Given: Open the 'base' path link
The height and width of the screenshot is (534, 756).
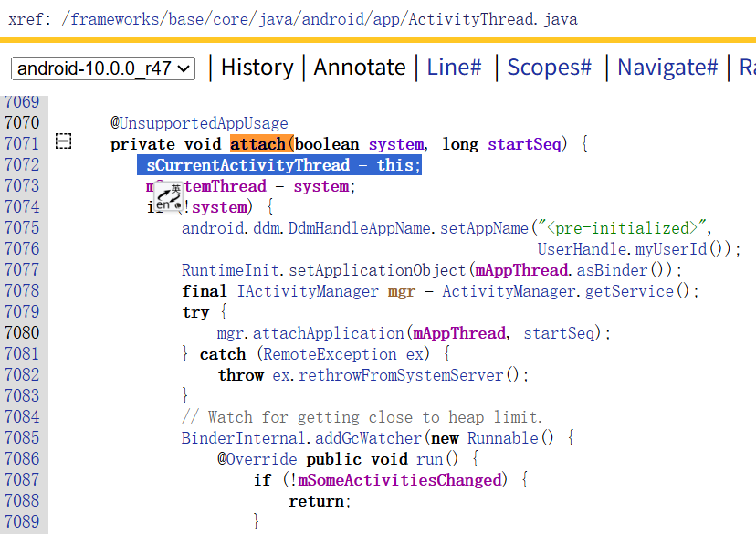Looking at the screenshot, I should [186, 19].
